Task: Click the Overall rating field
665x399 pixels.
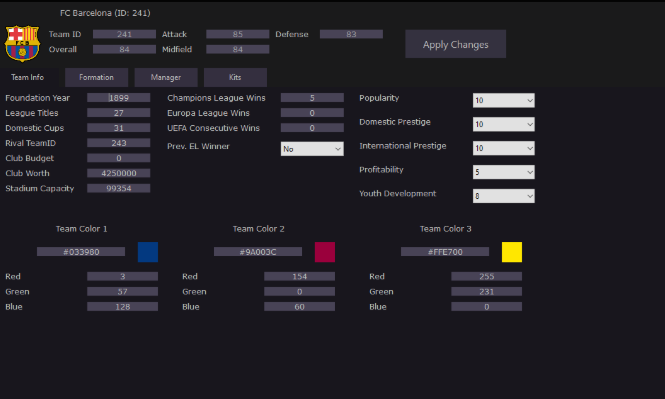Action: [x=124, y=50]
